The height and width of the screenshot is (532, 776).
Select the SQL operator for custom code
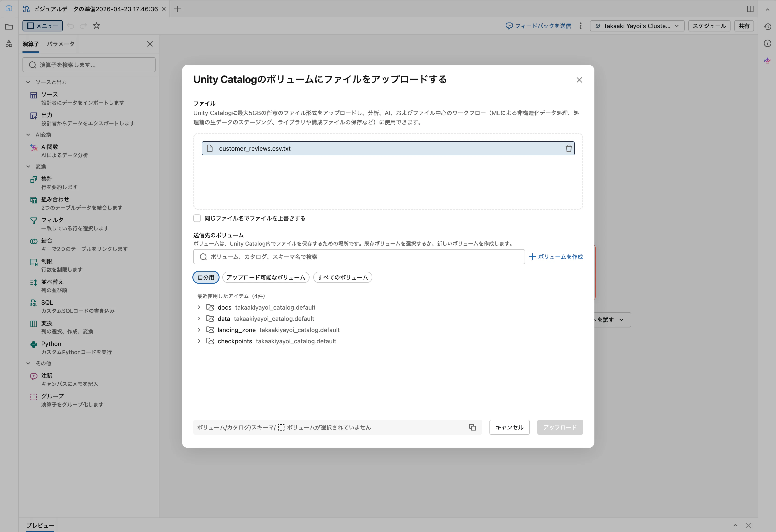pos(46,302)
